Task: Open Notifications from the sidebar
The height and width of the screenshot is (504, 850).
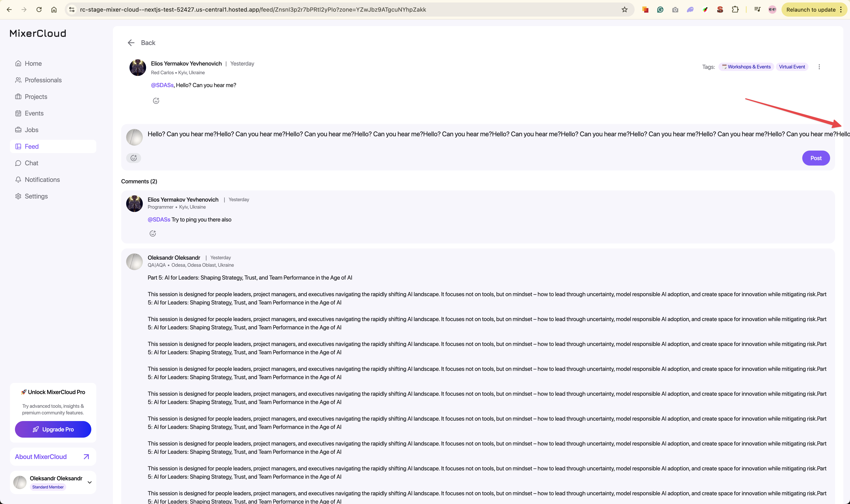Action: 42,180
